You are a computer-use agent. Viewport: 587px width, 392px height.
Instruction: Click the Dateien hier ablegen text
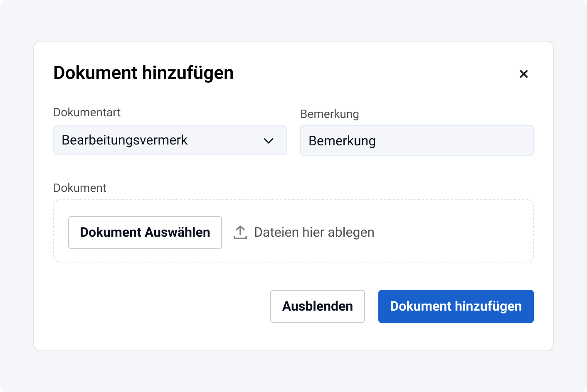click(x=314, y=232)
